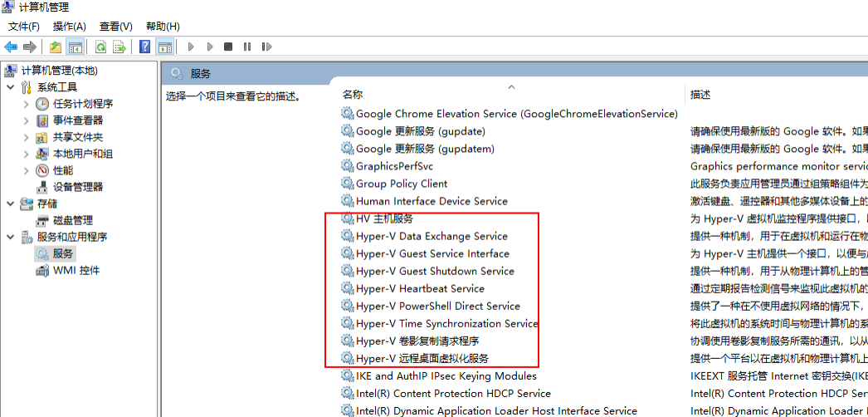The height and width of the screenshot is (417, 868).
Task: Open 设备管理器 from the tree
Action: (78, 187)
